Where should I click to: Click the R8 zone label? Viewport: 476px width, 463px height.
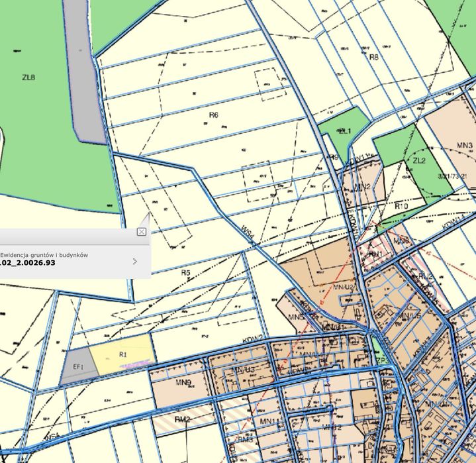pos(374,57)
